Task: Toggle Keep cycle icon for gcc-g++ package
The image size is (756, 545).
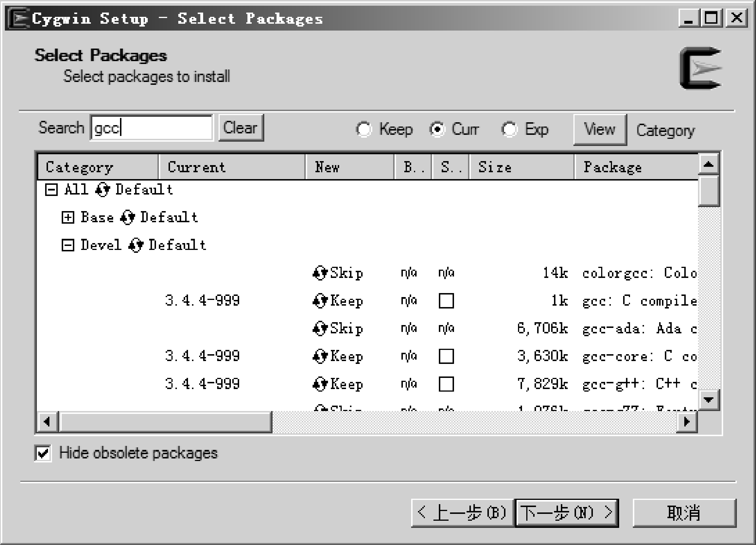Action: coord(320,384)
